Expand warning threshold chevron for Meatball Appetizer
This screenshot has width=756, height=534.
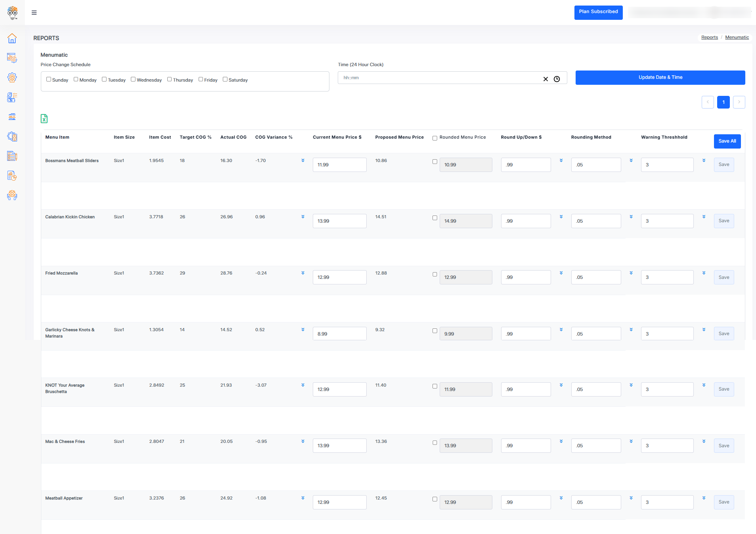(x=704, y=498)
